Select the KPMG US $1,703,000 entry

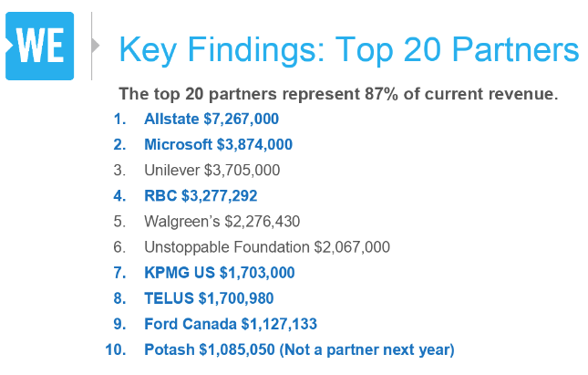pos(220,273)
